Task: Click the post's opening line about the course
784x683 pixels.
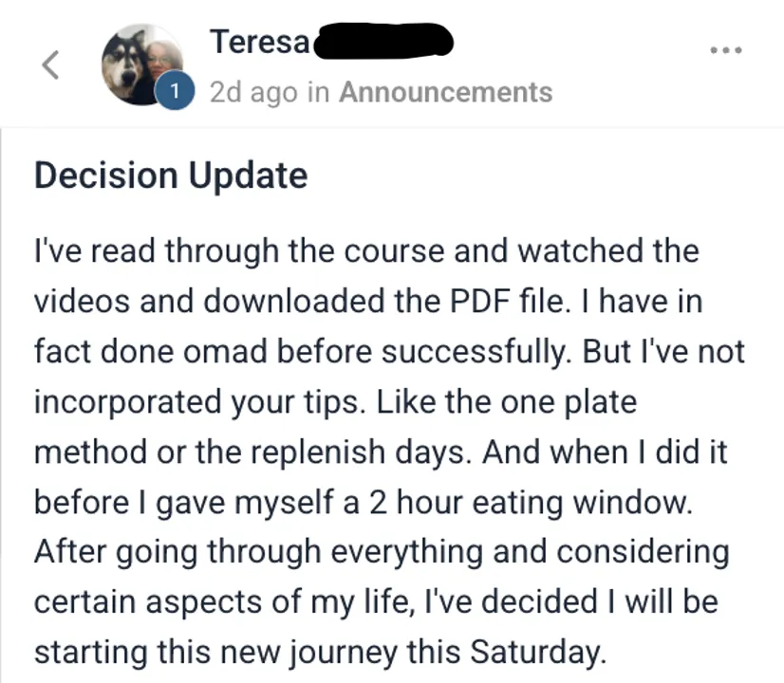Action: coord(366,250)
